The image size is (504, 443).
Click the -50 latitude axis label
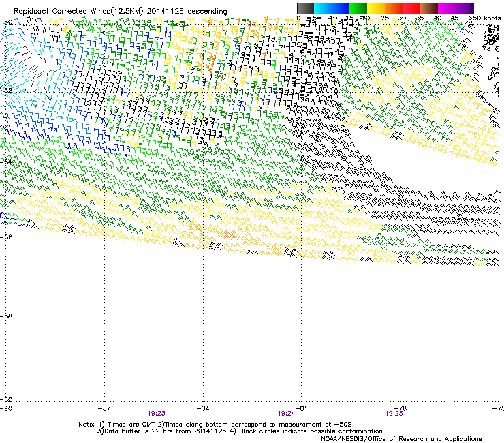click(x=6, y=22)
